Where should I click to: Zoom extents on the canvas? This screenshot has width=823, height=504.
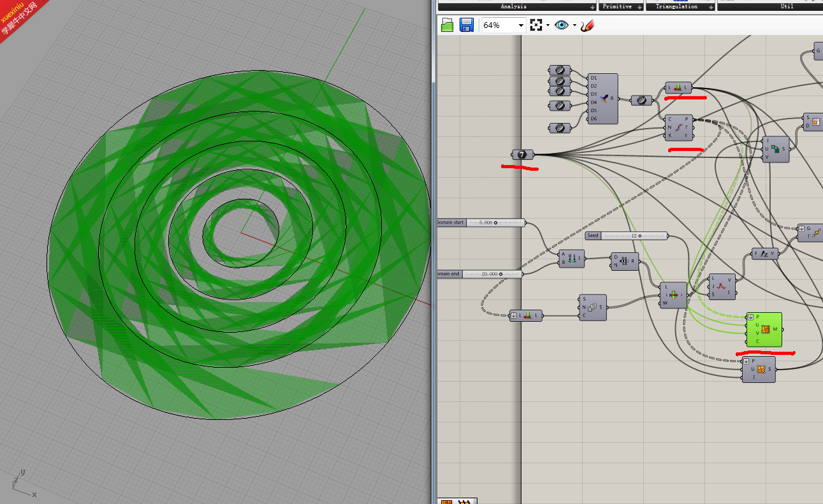[x=536, y=25]
